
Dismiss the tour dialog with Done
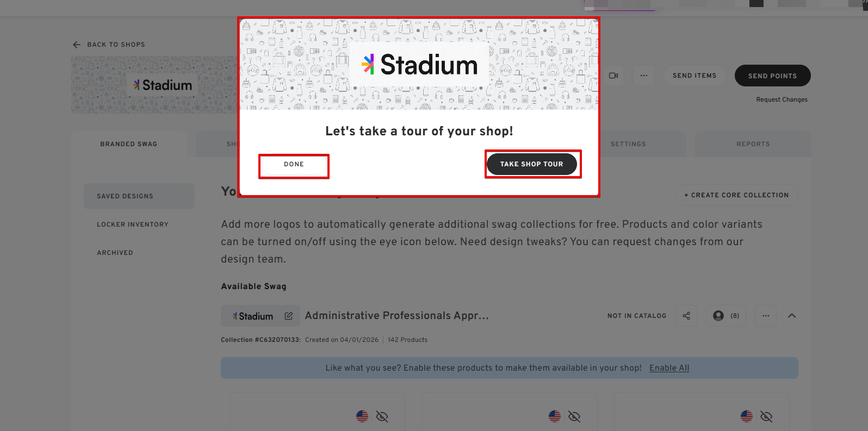point(294,164)
